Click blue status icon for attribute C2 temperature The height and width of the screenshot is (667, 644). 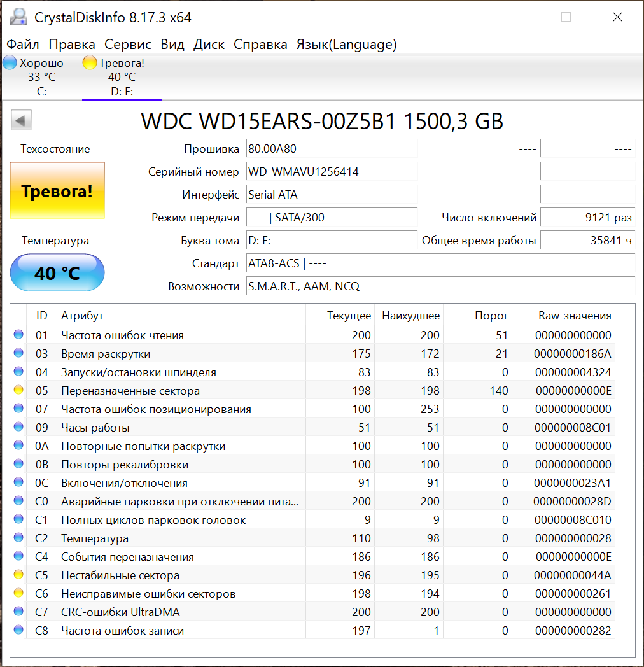19,538
